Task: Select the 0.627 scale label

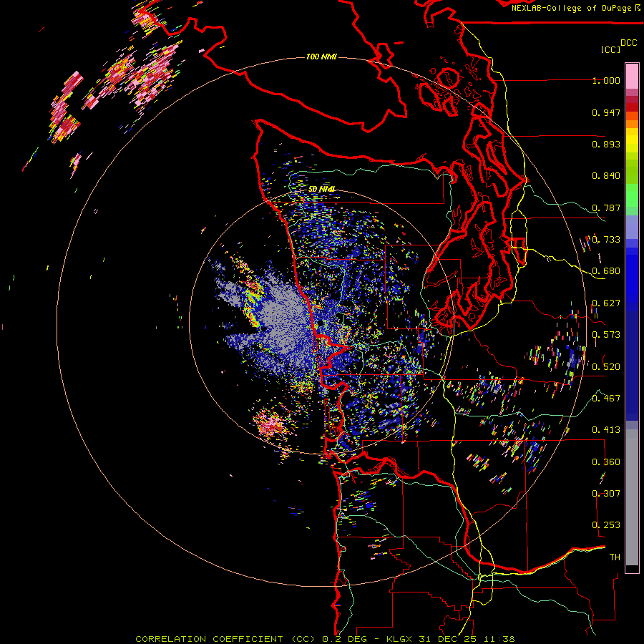Action: click(x=606, y=303)
